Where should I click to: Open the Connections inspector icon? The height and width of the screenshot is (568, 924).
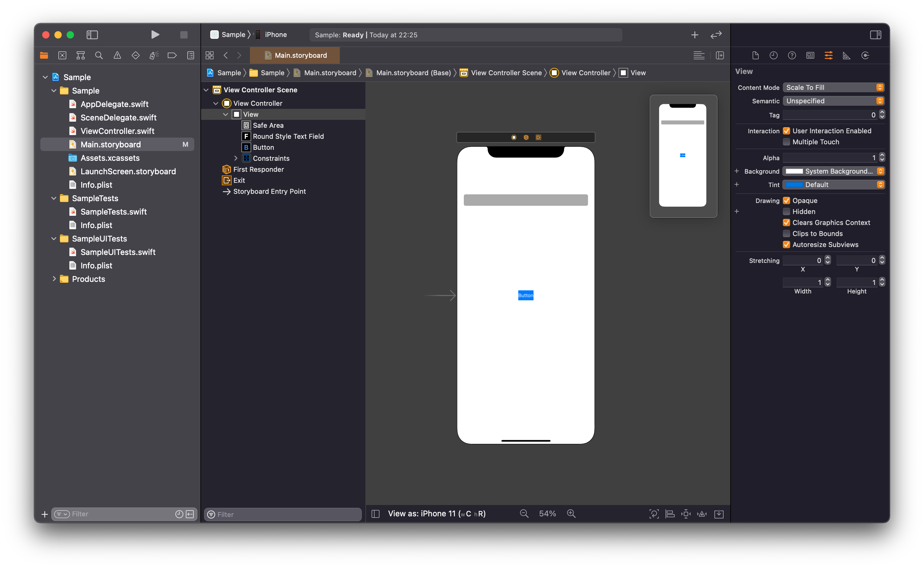865,56
